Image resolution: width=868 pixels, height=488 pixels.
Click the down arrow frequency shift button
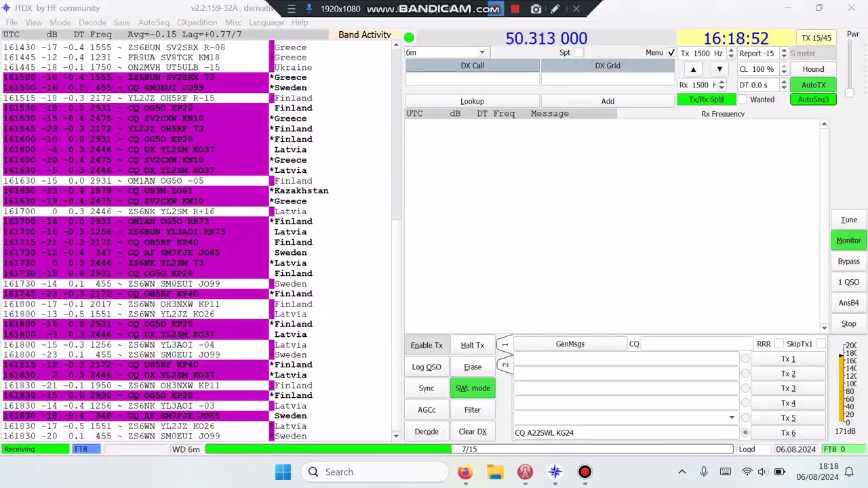[x=719, y=69]
